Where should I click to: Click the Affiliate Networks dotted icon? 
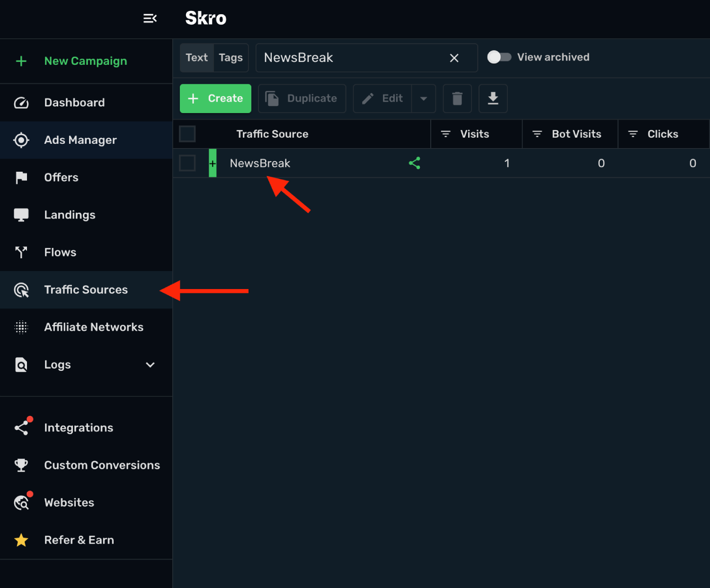tap(21, 327)
